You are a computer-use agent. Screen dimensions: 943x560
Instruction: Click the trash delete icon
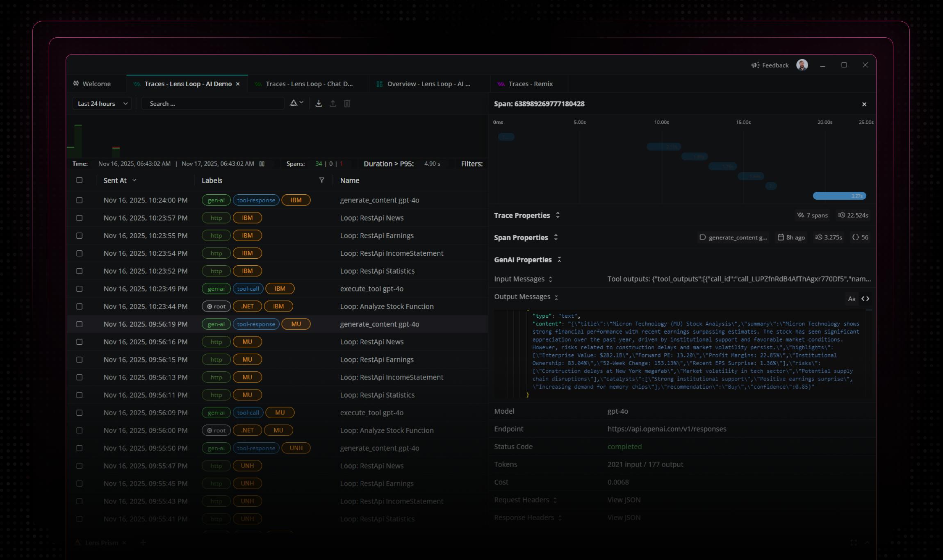(347, 104)
